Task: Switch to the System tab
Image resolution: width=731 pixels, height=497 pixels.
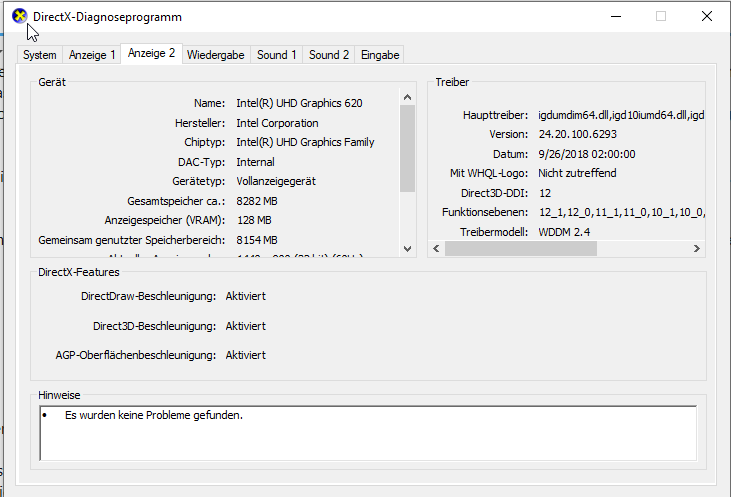Action: (40, 55)
